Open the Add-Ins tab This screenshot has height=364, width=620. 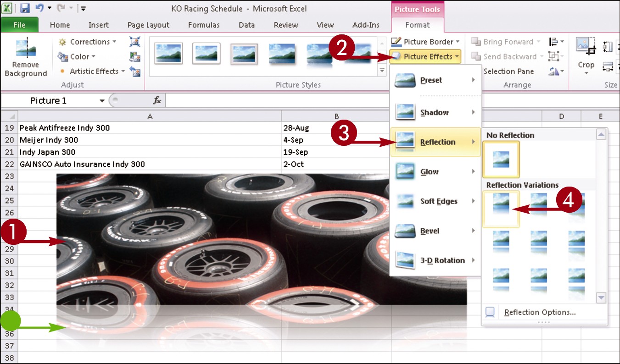point(366,25)
